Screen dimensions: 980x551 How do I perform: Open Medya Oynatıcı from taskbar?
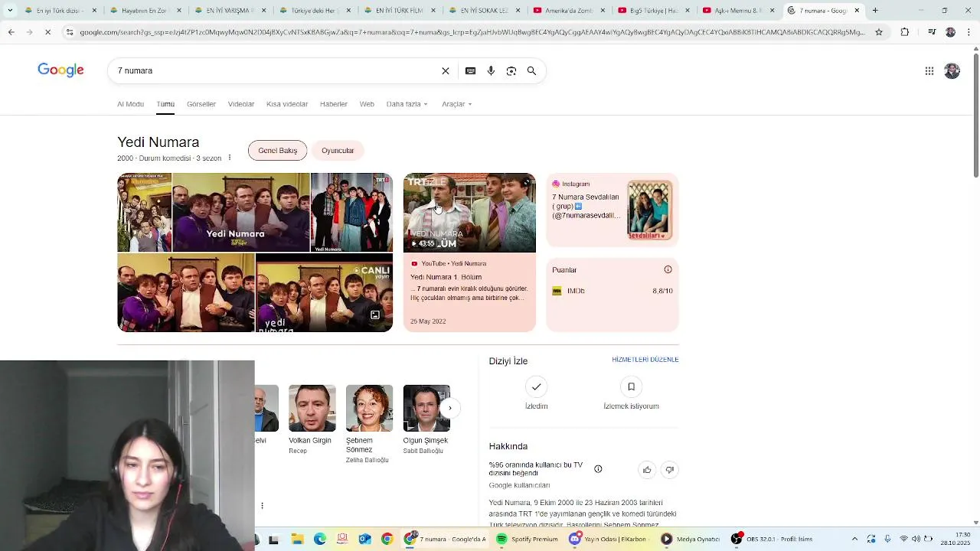689,539
